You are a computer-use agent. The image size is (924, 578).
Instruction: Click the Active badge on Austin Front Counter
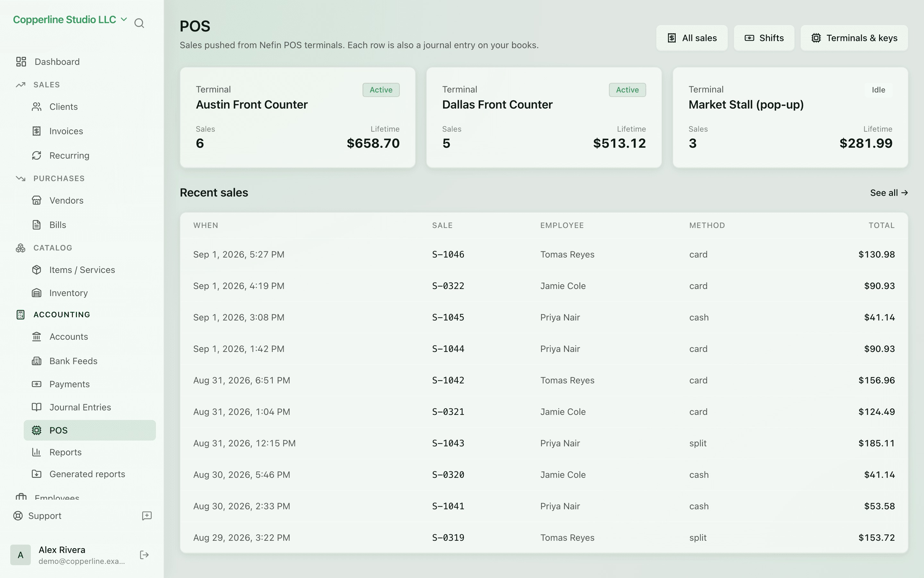pos(381,90)
